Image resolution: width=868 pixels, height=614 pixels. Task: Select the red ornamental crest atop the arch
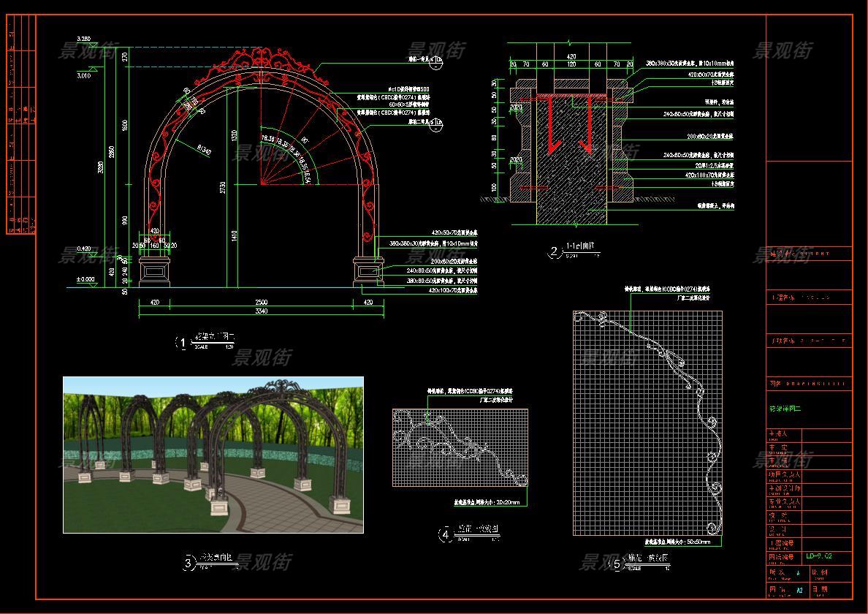(x=261, y=60)
